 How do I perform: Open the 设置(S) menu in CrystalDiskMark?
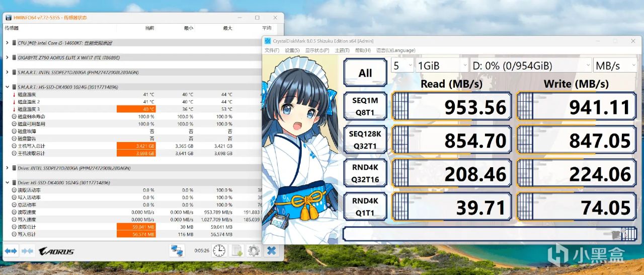[x=292, y=50]
